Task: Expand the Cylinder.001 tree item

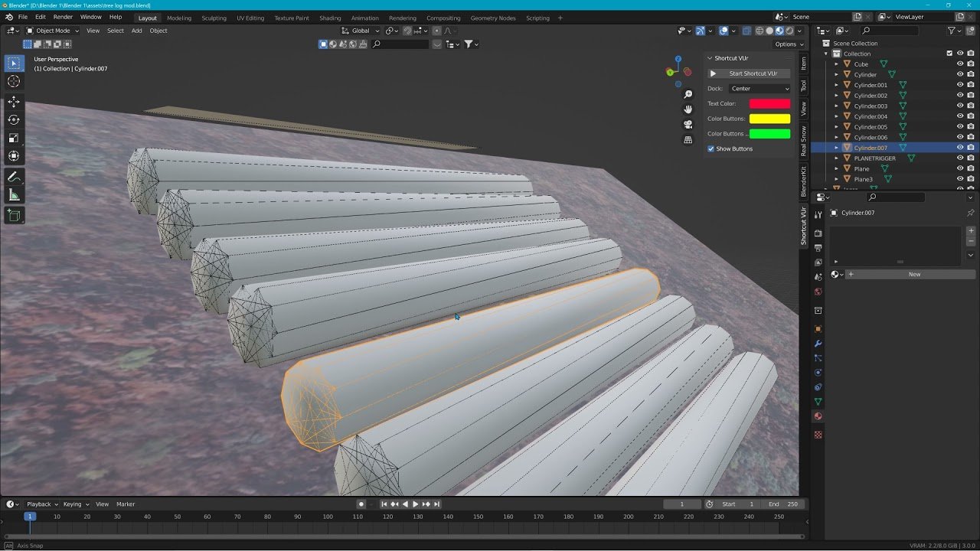Action: point(836,85)
